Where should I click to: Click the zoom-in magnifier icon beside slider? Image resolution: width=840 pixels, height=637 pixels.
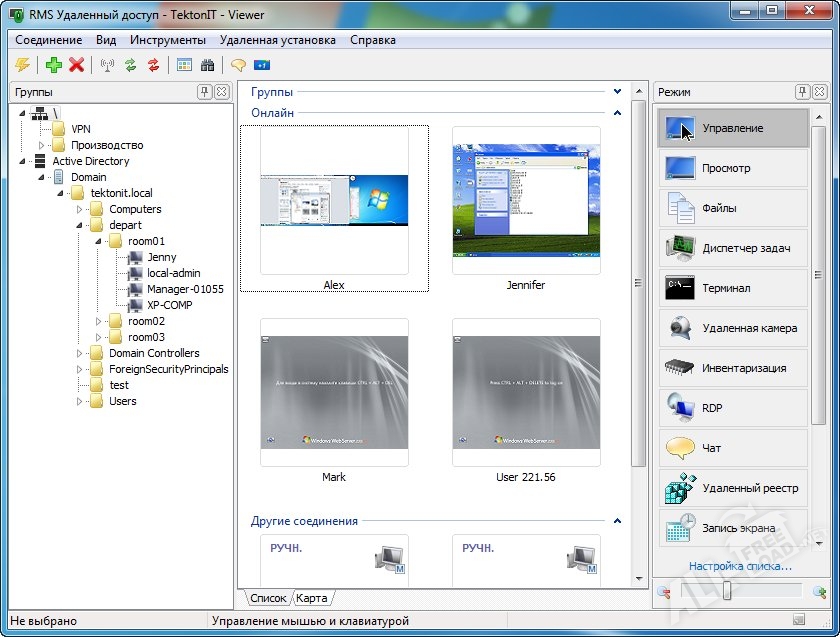pos(819,592)
